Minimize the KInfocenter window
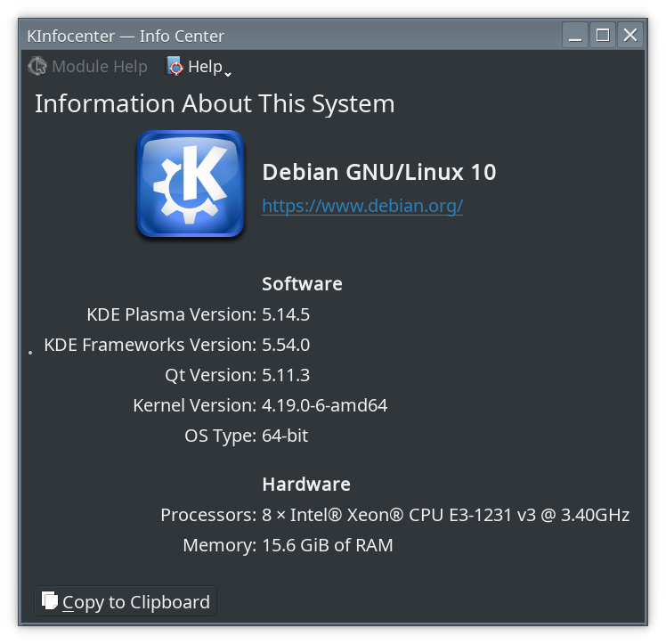 [x=575, y=36]
